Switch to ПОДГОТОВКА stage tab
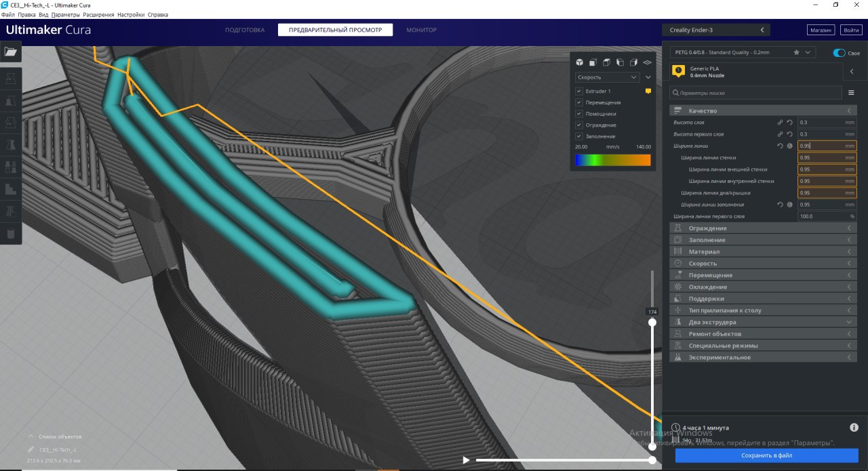This screenshot has width=868, height=471. pos(245,30)
